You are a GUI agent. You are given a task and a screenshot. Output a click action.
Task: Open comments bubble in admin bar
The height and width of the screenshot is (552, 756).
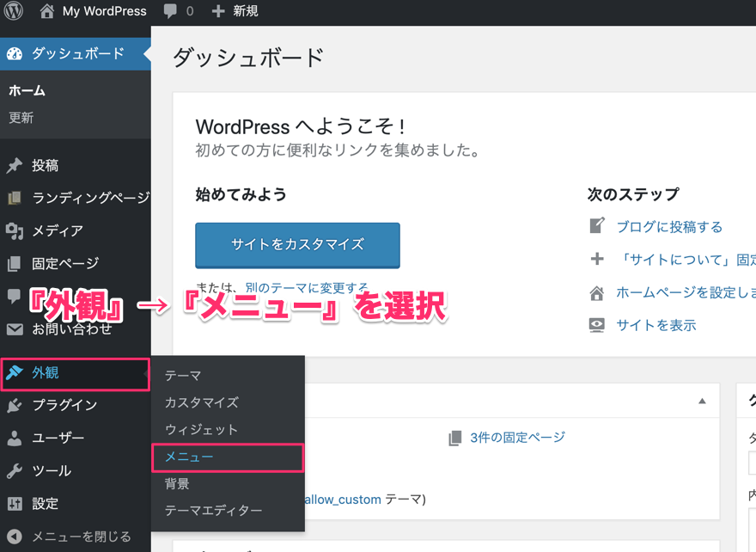tap(171, 12)
